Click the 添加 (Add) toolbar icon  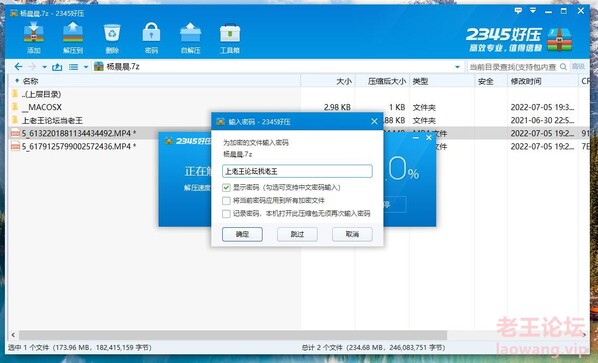pyautogui.click(x=34, y=37)
